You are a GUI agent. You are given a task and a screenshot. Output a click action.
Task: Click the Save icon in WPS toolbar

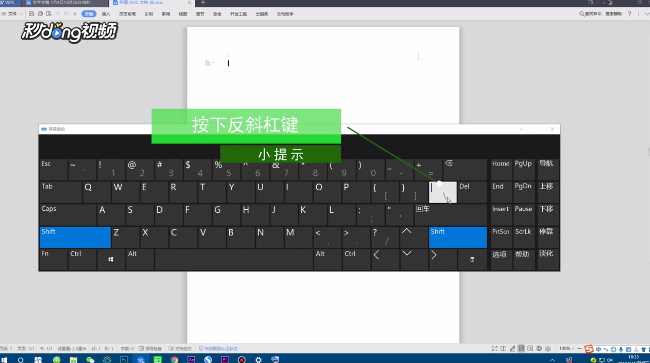click(x=31, y=14)
